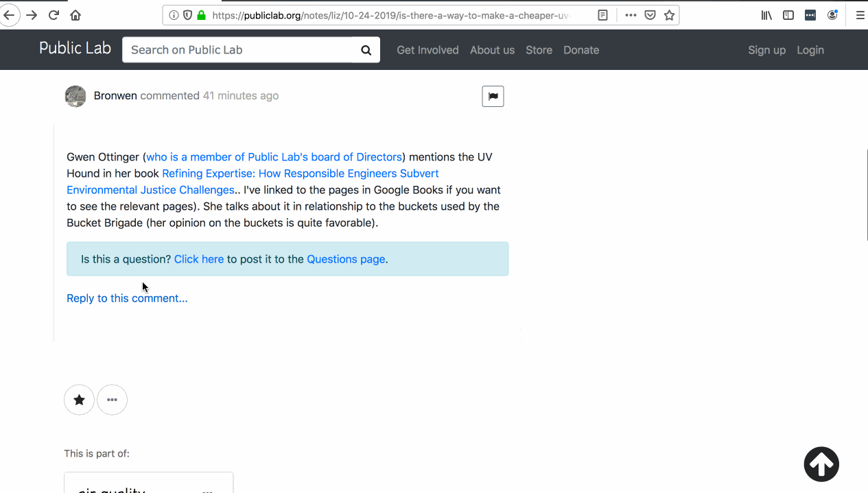Click the scroll-to-top arrow

pos(821,464)
